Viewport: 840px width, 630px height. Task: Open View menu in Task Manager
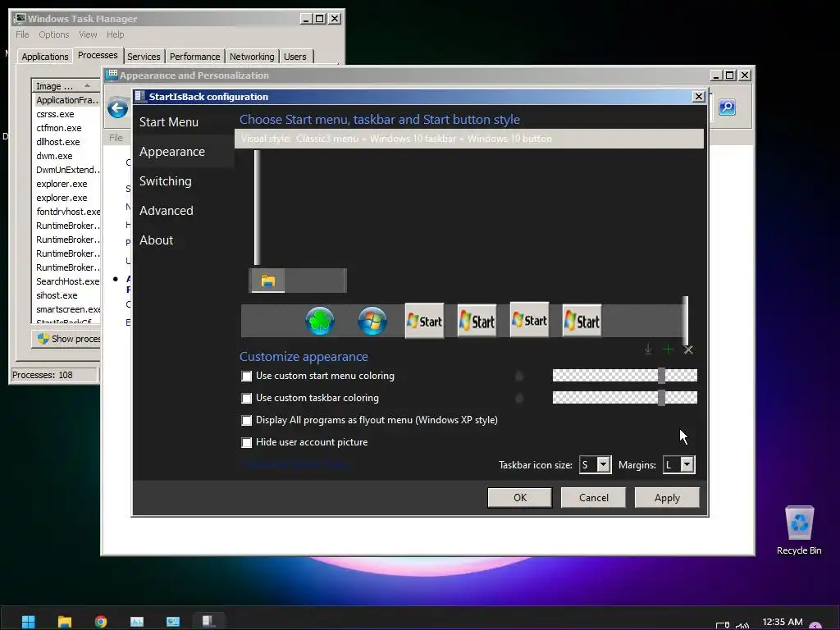click(x=88, y=34)
